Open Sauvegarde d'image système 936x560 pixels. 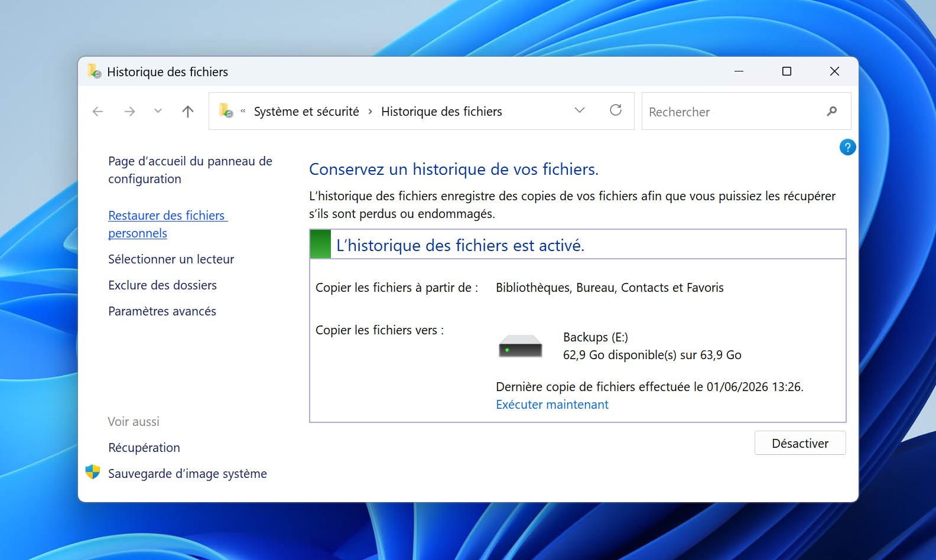[187, 474]
